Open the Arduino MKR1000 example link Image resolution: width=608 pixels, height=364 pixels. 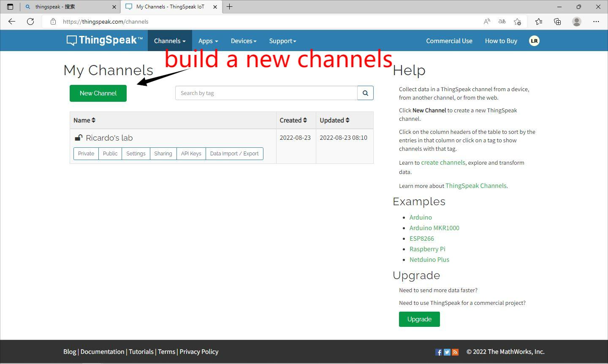tap(434, 228)
